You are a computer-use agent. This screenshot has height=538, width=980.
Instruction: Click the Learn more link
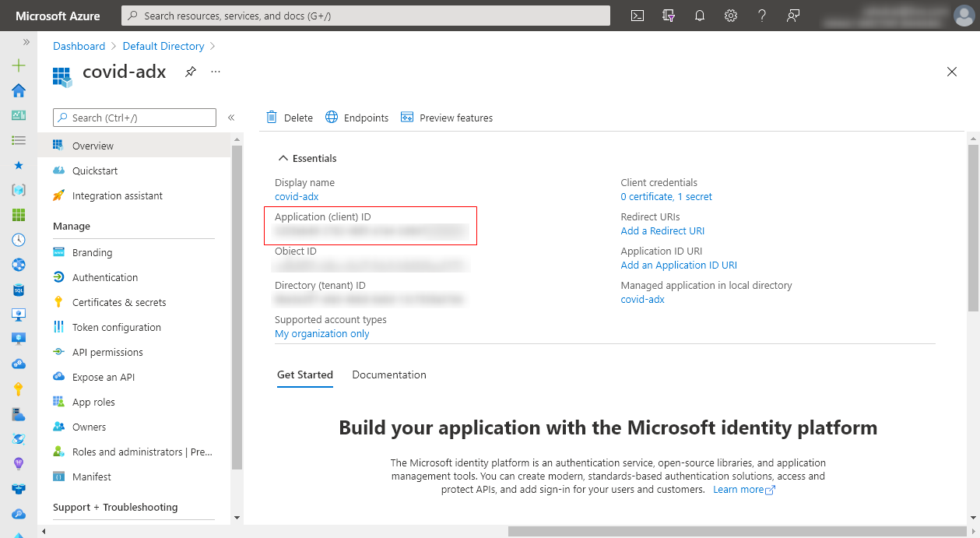pyautogui.click(x=744, y=490)
